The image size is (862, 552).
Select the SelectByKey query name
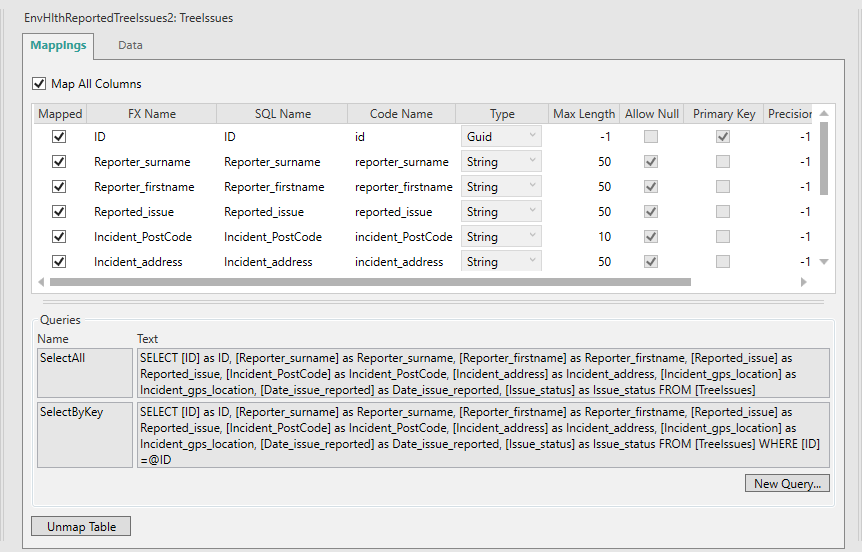tap(85, 434)
